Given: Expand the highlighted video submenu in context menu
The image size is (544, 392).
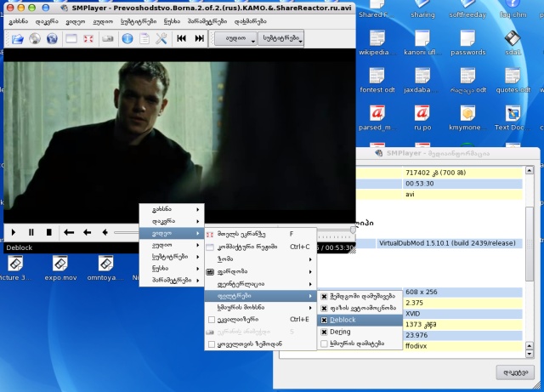Looking at the screenshot, I should pyautogui.click(x=172, y=233).
